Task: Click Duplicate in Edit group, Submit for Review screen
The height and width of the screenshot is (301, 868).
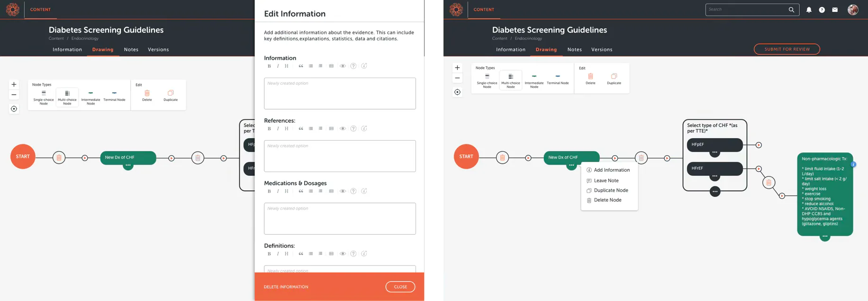Action: (x=614, y=79)
